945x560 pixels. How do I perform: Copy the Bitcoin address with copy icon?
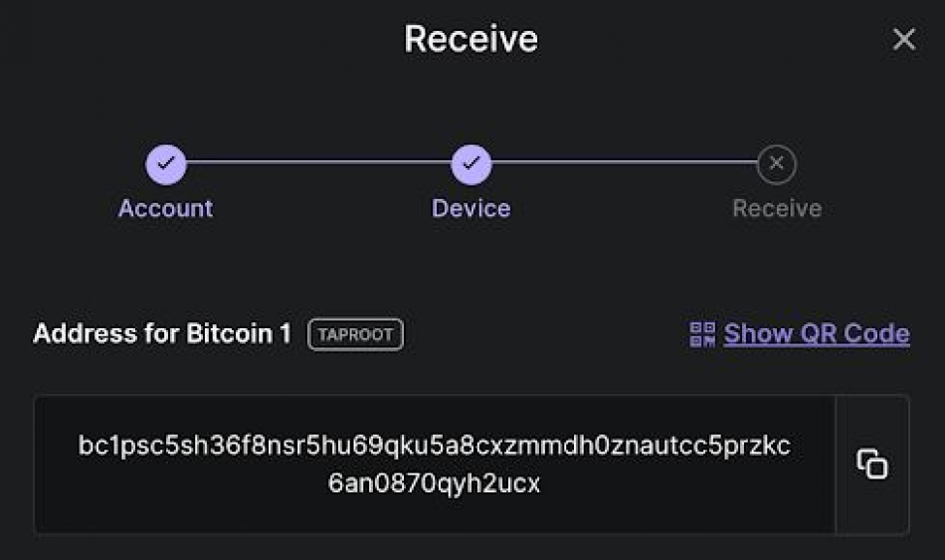872,464
